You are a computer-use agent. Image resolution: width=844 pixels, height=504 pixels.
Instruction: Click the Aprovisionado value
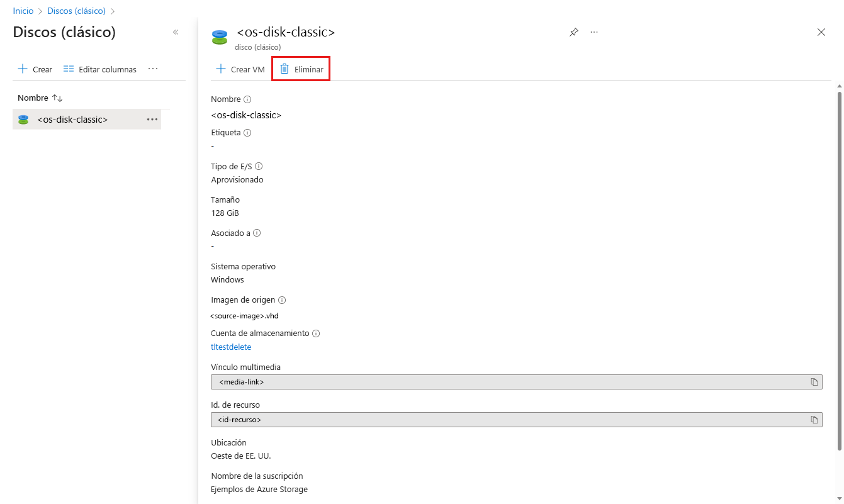(x=237, y=179)
